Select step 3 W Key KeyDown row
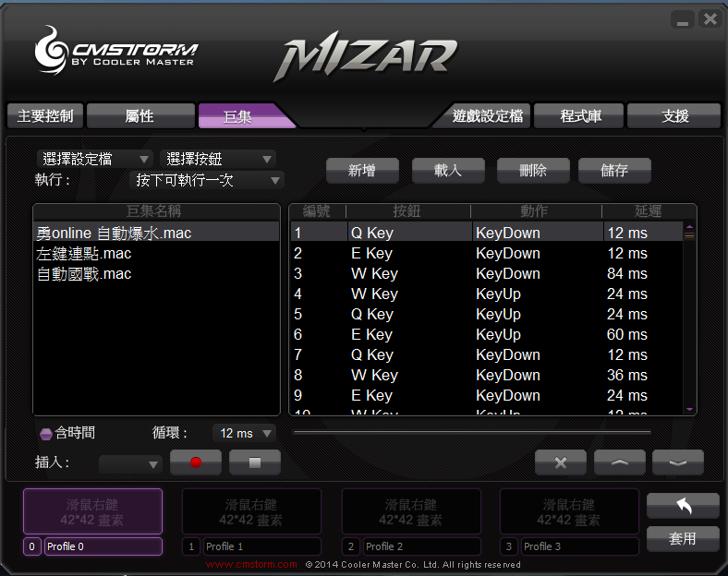The height and width of the screenshot is (576, 728). [487, 273]
